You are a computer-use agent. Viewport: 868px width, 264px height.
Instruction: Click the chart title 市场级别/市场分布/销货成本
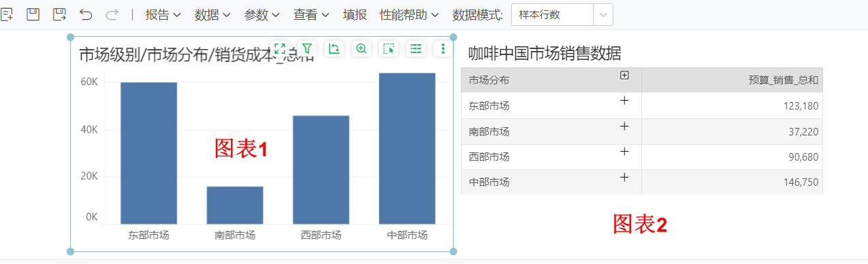click(x=197, y=55)
